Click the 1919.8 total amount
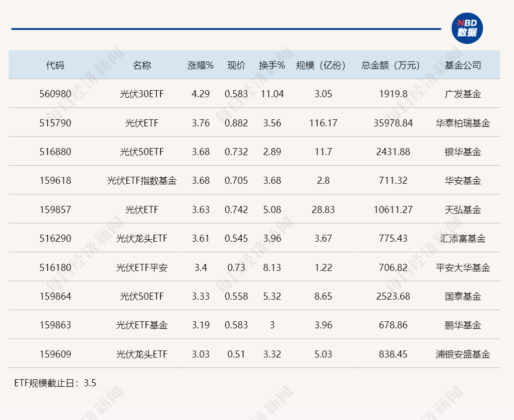This screenshot has height=420, width=514. (x=393, y=94)
